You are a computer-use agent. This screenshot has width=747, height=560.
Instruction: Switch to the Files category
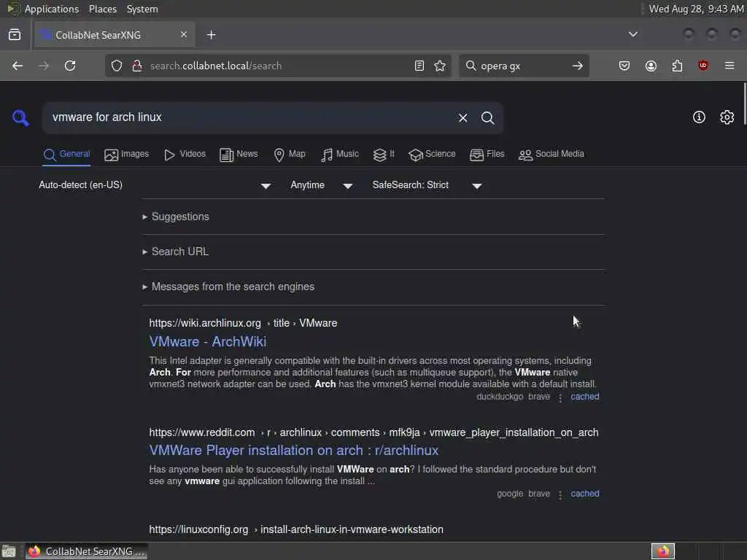pyautogui.click(x=487, y=155)
